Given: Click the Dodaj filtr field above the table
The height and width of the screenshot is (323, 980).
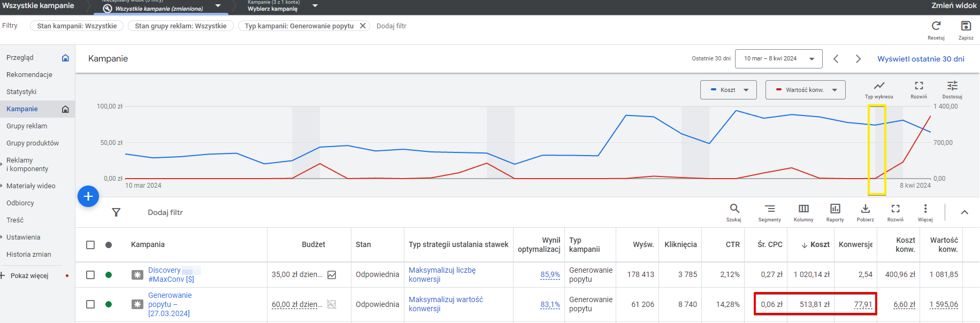Looking at the screenshot, I should [x=165, y=212].
